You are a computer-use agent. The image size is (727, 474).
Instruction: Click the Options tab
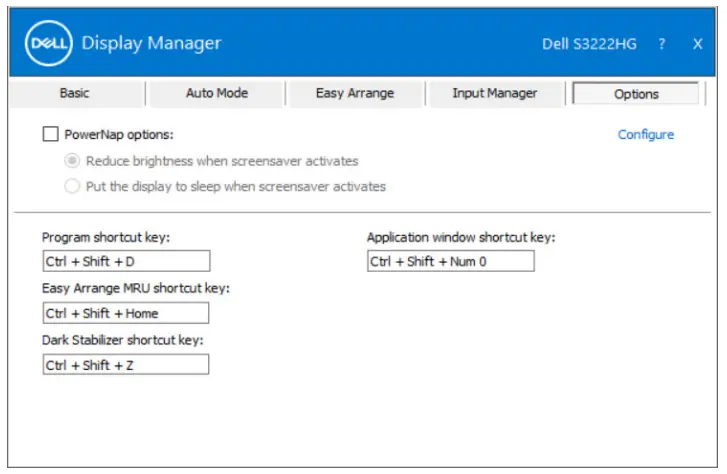click(x=636, y=94)
